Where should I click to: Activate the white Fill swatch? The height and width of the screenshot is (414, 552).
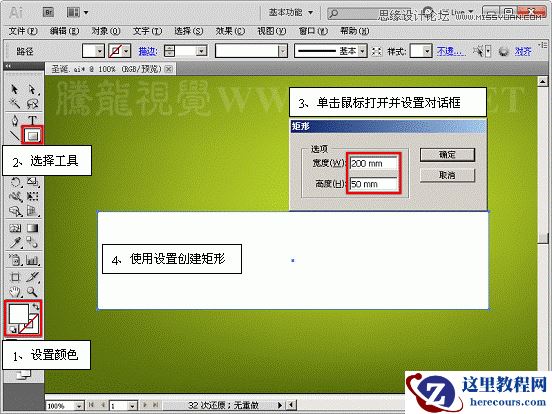point(18,314)
